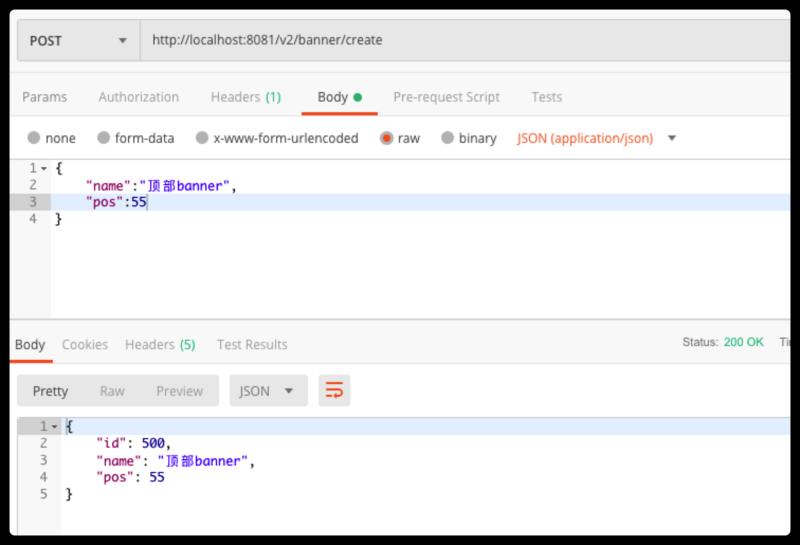The image size is (800, 545).
Task: Open the Authorization tab
Action: click(139, 97)
